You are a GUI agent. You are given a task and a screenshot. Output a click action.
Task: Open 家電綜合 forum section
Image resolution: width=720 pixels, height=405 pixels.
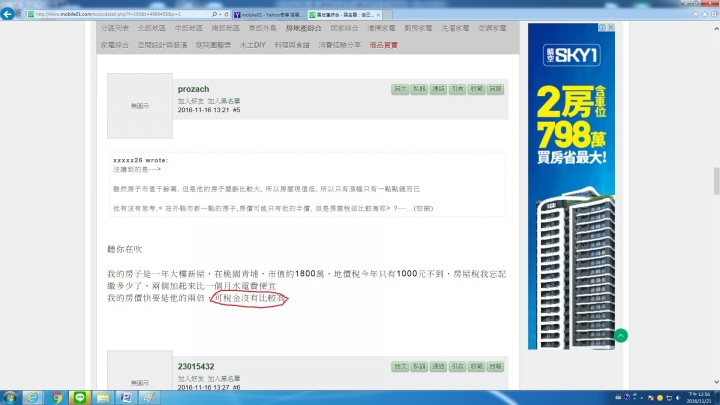[115, 45]
